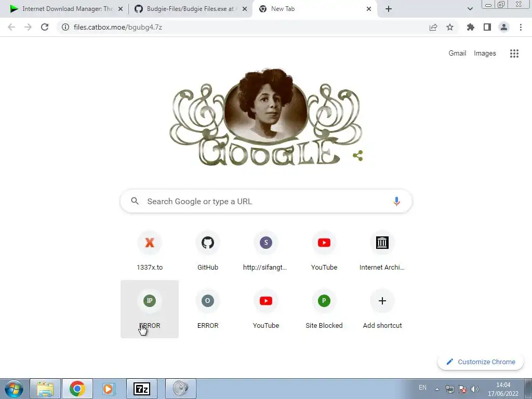Click the browser forward arrow
This screenshot has height=399, width=532.
[28, 27]
